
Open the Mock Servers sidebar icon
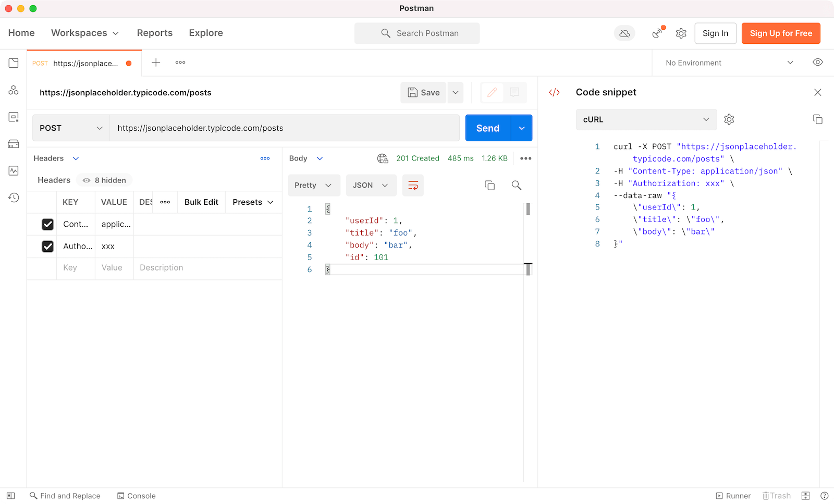[x=14, y=144]
